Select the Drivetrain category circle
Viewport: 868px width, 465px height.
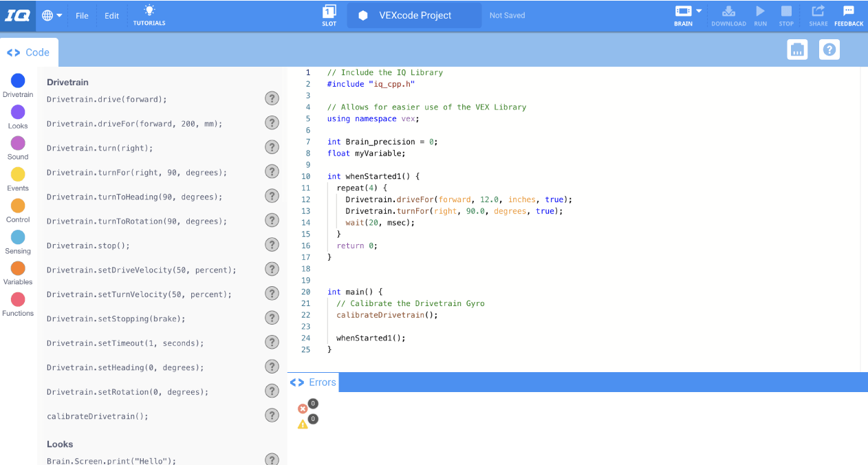[18, 81]
